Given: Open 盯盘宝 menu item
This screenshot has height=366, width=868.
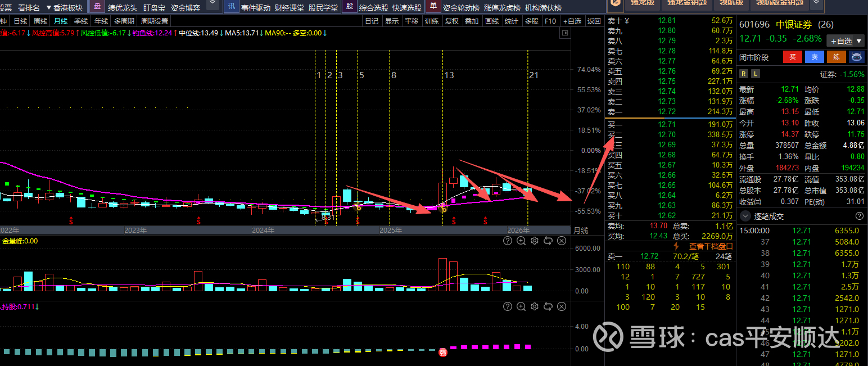Looking at the screenshot, I should pyautogui.click(x=154, y=8).
